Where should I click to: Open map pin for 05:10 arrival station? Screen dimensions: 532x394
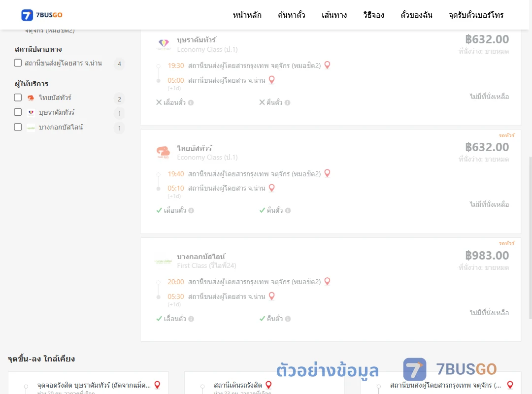(x=272, y=188)
